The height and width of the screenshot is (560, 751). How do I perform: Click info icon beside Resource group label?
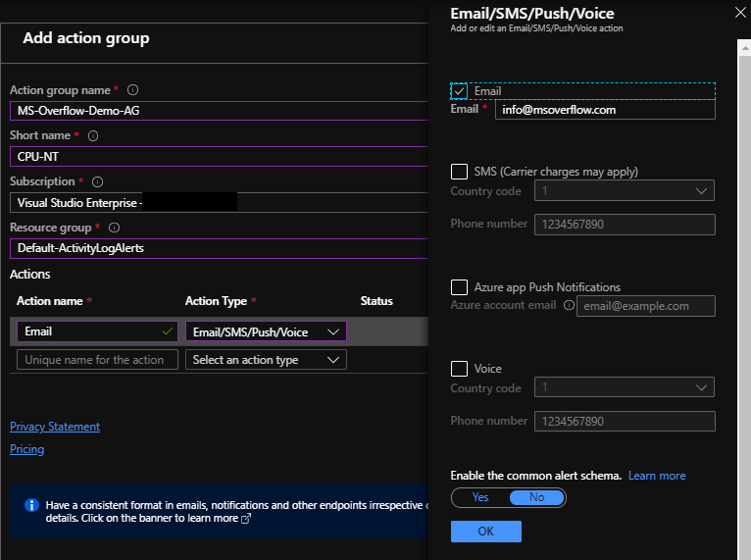[x=114, y=228]
